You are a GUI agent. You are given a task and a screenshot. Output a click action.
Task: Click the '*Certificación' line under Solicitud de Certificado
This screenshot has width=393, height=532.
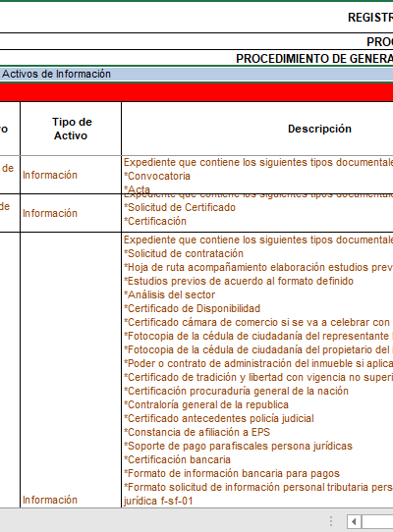point(155,221)
